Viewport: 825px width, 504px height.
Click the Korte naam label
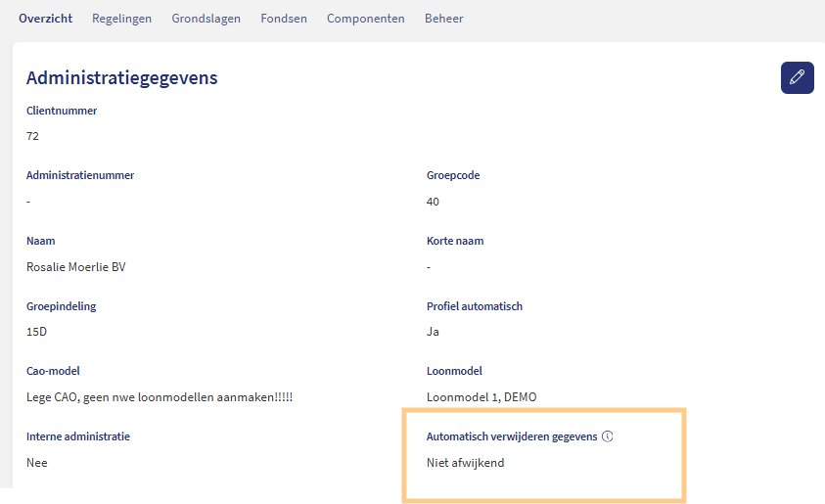[454, 241]
